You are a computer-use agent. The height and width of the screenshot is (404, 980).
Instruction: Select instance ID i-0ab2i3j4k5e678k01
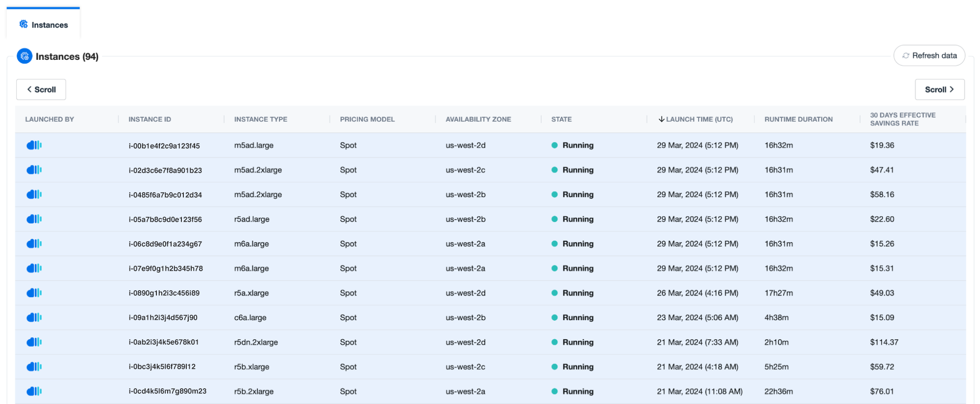(x=164, y=342)
